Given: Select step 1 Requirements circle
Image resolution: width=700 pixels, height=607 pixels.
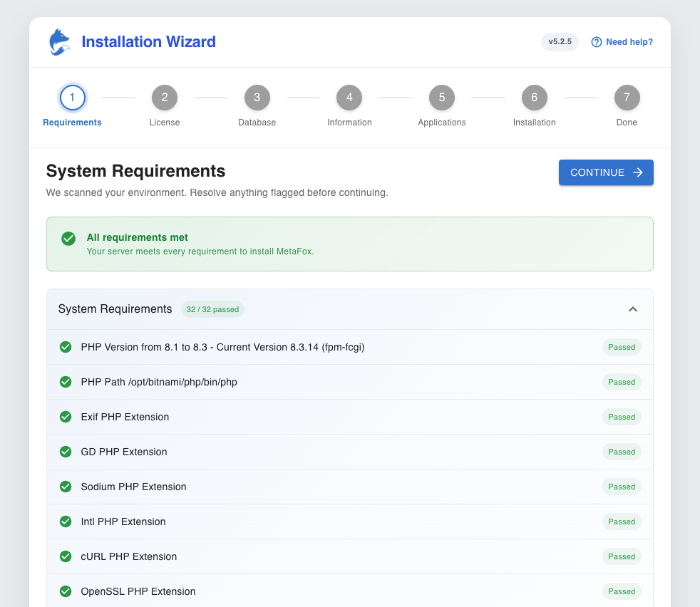Looking at the screenshot, I should (72, 98).
